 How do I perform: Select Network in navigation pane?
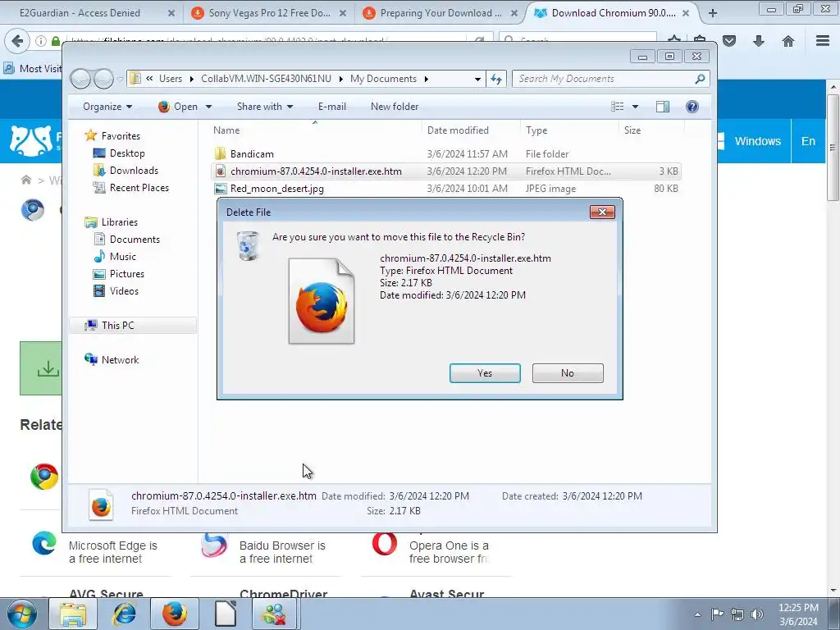[x=120, y=360]
